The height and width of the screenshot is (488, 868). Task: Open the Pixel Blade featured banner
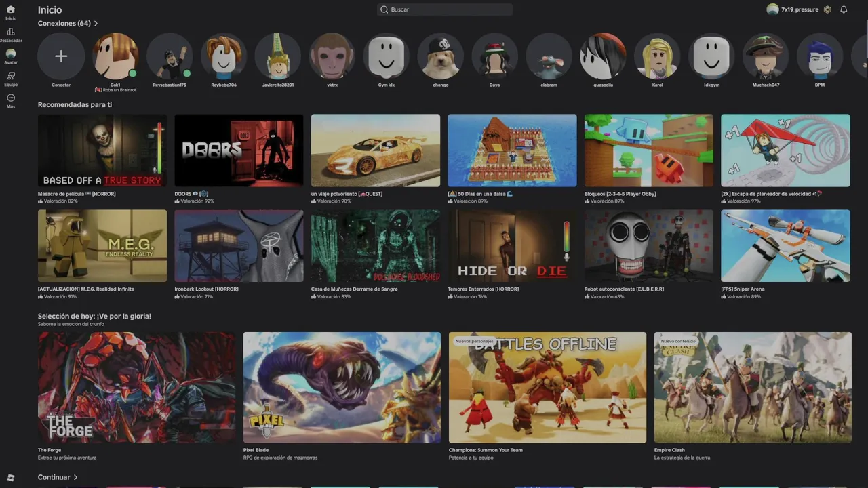coord(342,388)
